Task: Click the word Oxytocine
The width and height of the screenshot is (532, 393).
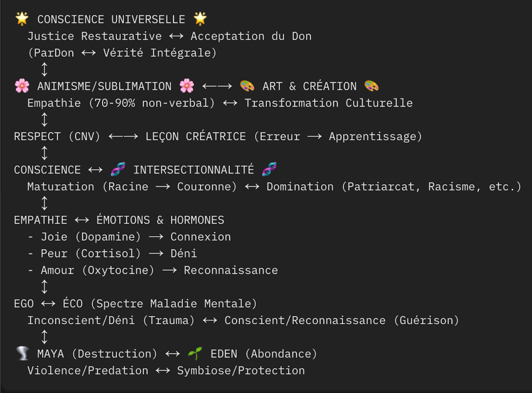Action: click(x=118, y=270)
